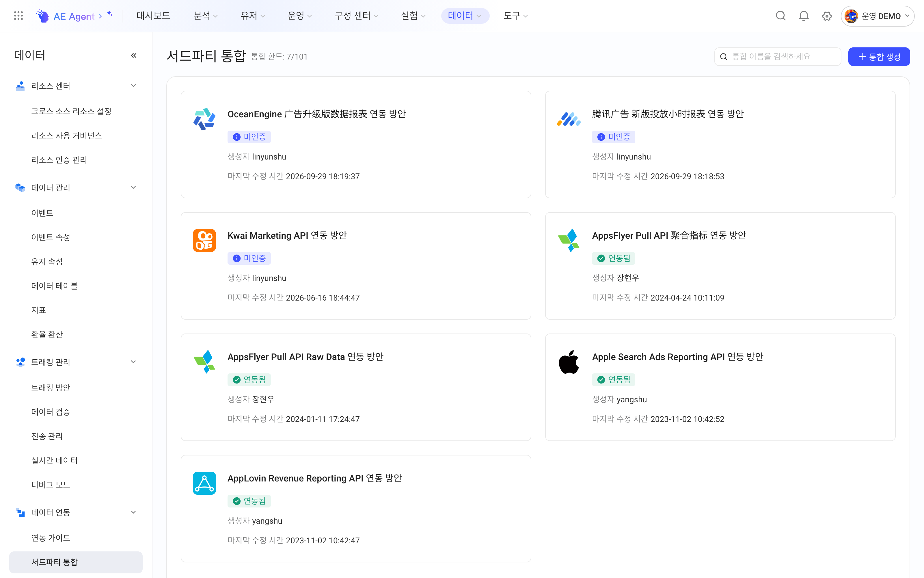Open 지표 sidebar item

click(39, 310)
